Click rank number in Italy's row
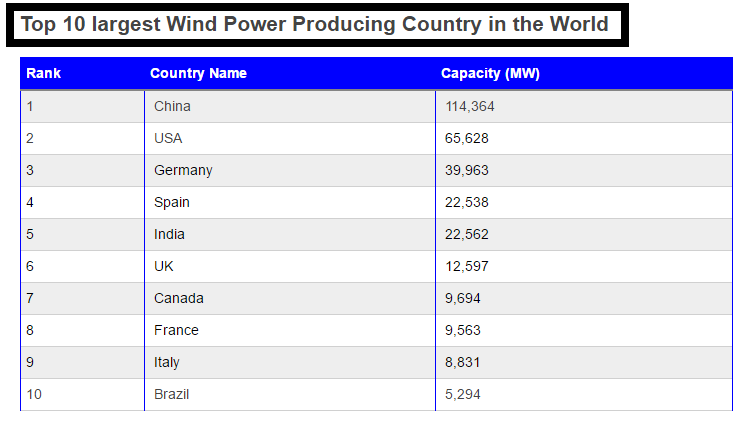The image size is (755, 427). click(30, 362)
